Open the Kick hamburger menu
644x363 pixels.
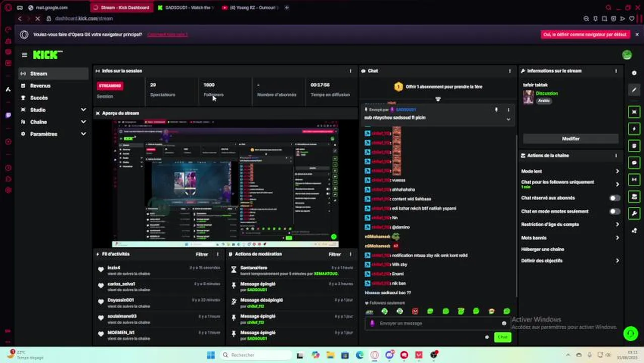tap(24, 55)
